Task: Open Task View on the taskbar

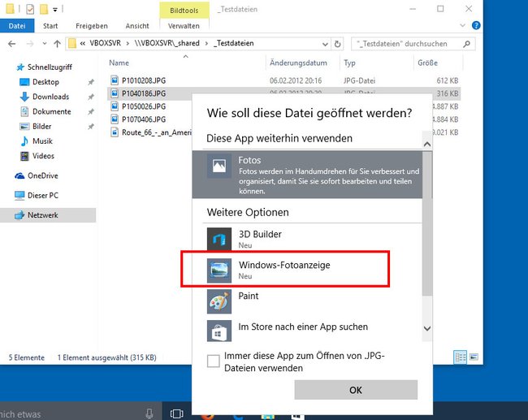Action: pyautogui.click(x=177, y=414)
